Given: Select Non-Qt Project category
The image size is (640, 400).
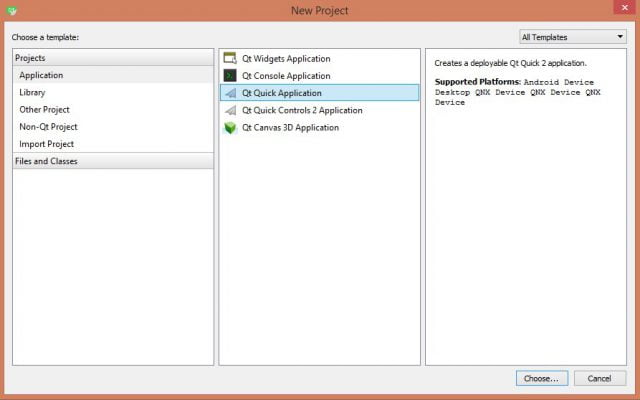Looking at the screenshot, I should [x=48, y=127].
